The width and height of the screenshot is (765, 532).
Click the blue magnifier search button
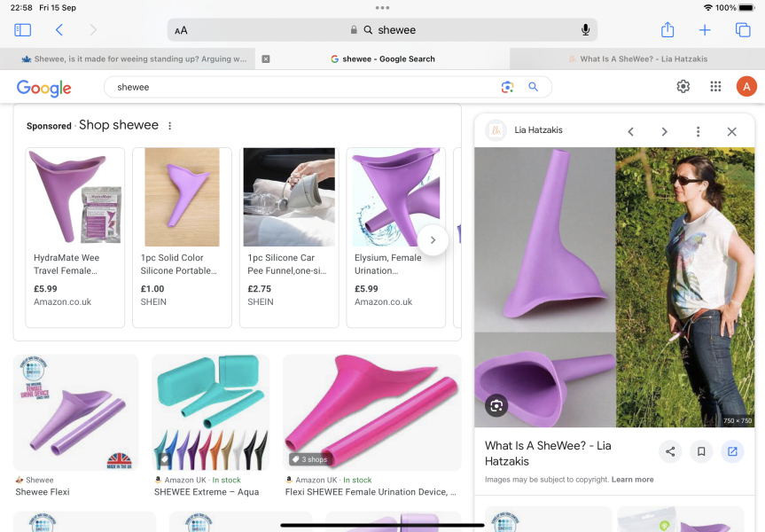(x=534, y=88)
